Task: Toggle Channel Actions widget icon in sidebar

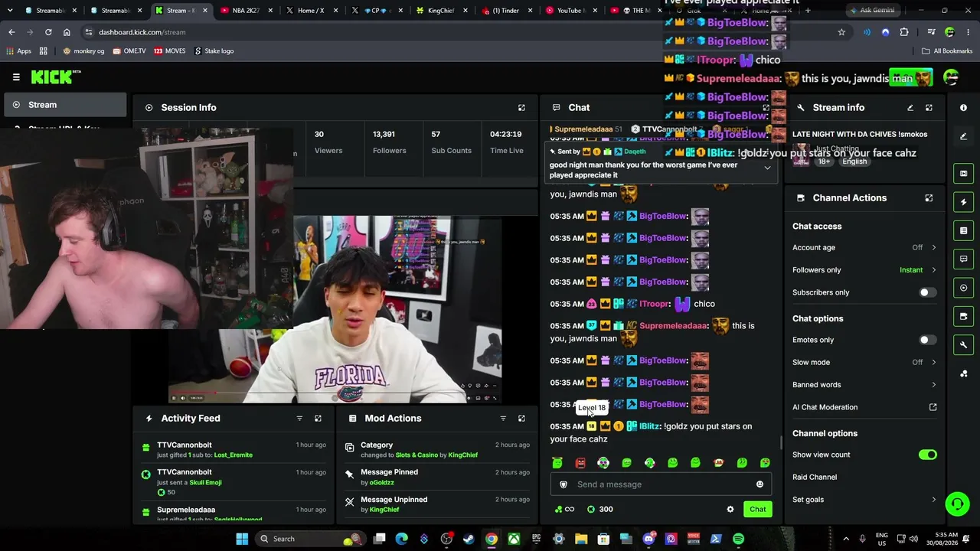Action: pos(963,316)
